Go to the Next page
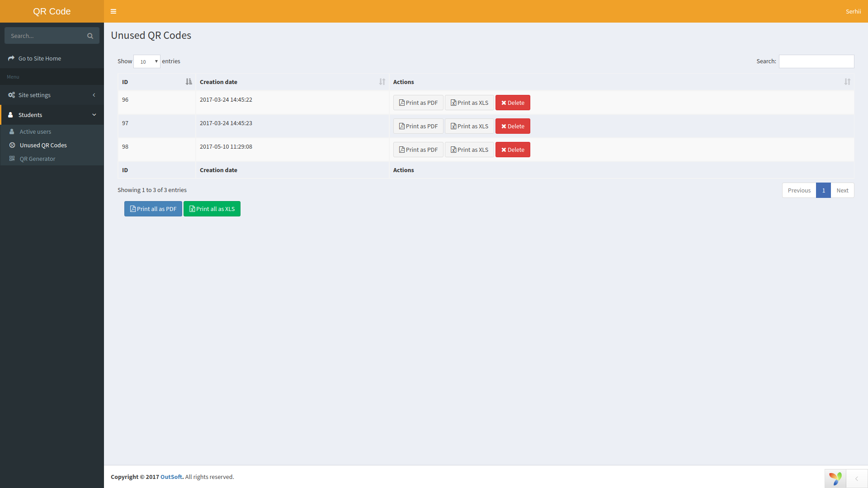The image size is (868, 488). coord(842,190)
